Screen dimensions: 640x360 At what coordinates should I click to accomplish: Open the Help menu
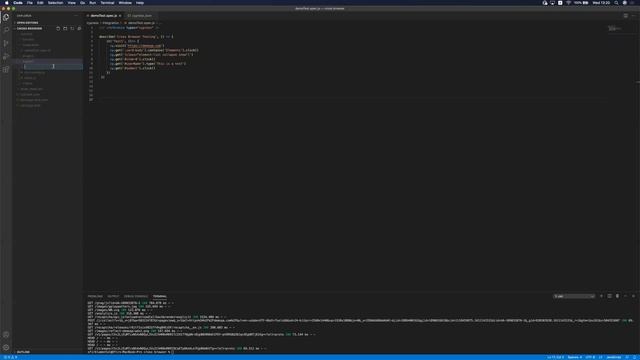coord(140,2)
